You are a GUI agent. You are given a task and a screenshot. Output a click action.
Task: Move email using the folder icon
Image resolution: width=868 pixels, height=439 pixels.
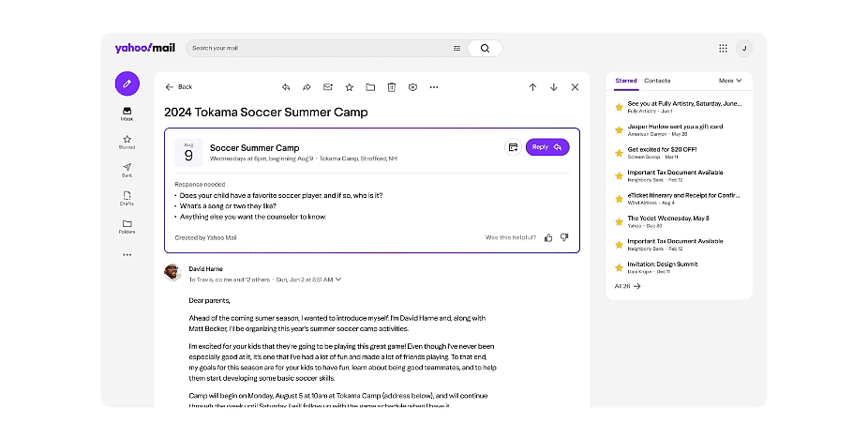(370, 87)
